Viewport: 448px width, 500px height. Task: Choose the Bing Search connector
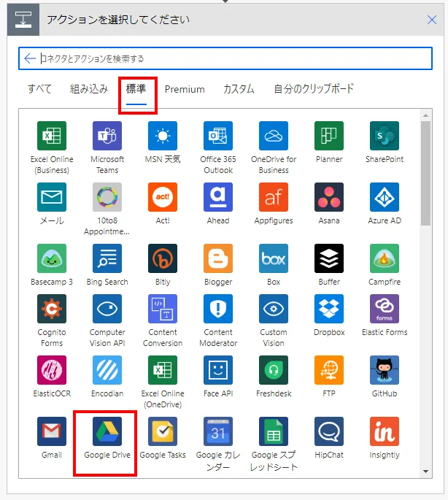tap(107, 258)
